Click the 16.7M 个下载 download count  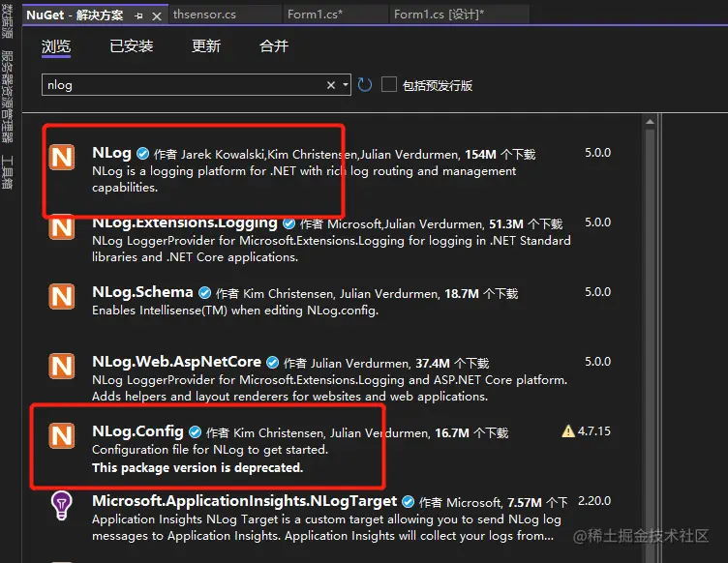(471, 432)
